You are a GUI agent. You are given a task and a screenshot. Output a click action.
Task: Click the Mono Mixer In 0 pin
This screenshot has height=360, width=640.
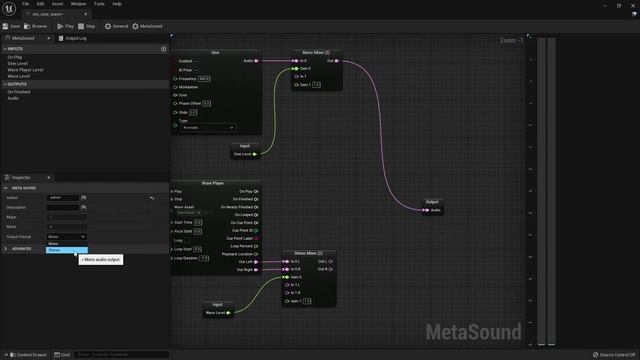(x=296, y=61)
